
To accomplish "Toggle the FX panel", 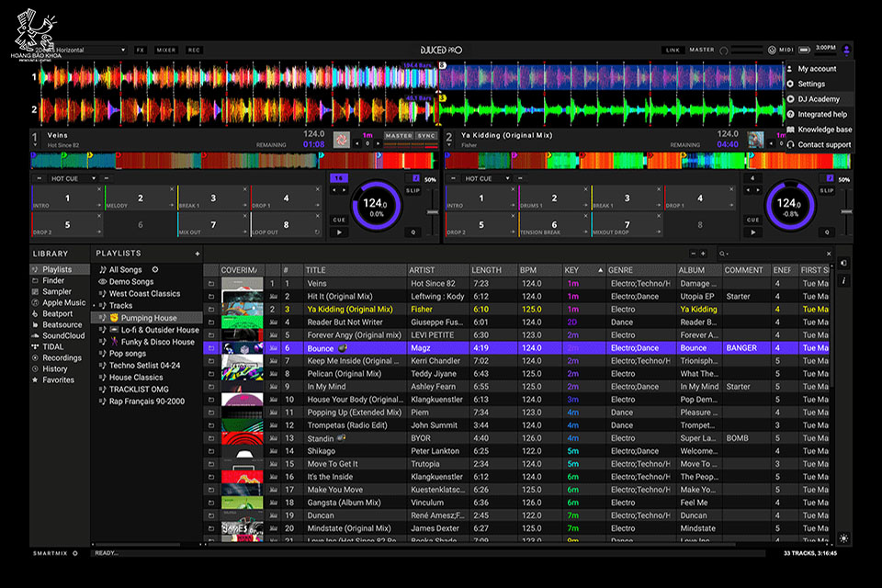I will [x=140, y=51].
